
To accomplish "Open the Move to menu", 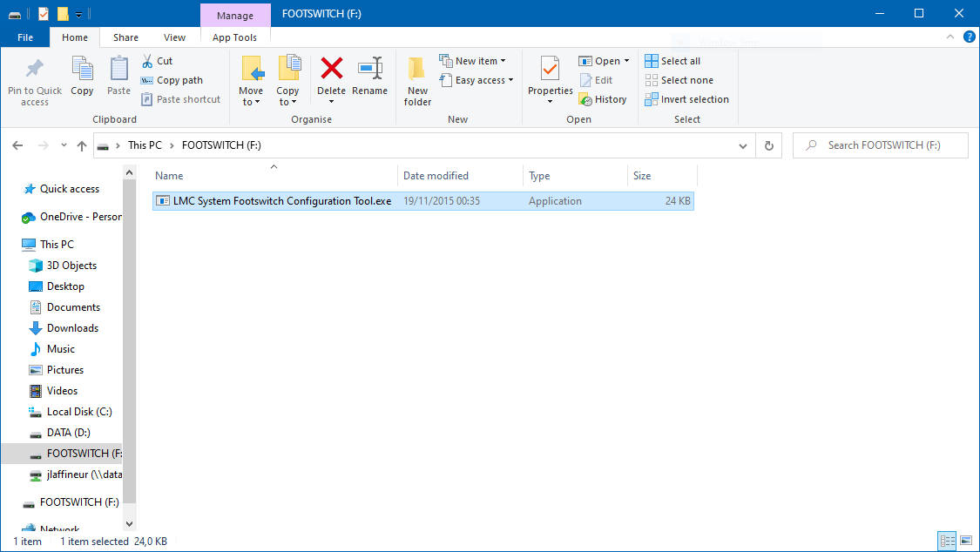I will point(251,81).
